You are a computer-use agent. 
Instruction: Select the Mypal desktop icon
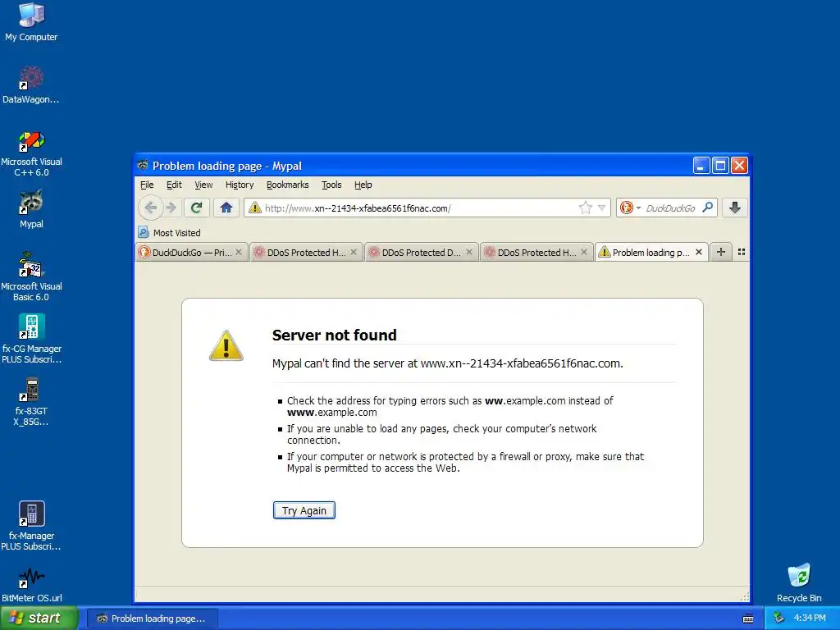coord(31,209)
